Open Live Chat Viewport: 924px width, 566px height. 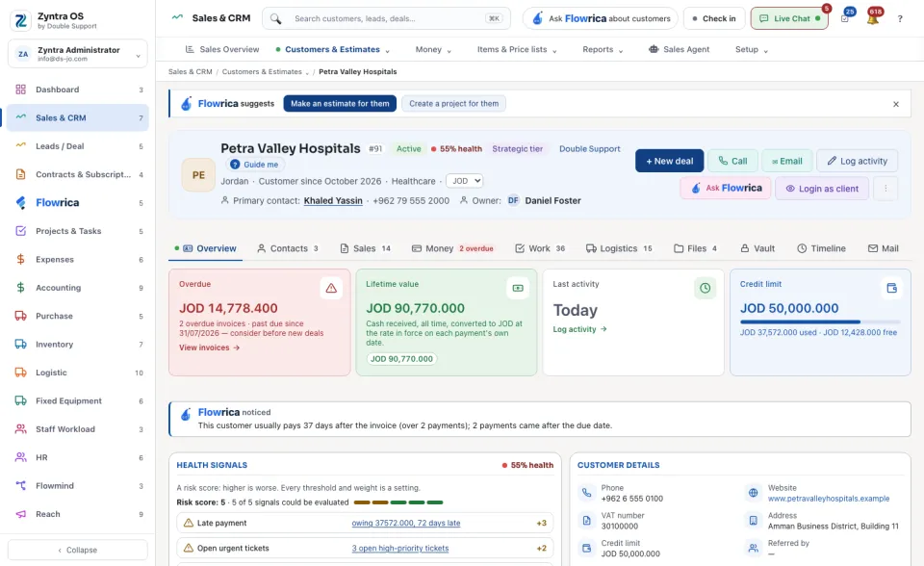(x=789, y=19)
